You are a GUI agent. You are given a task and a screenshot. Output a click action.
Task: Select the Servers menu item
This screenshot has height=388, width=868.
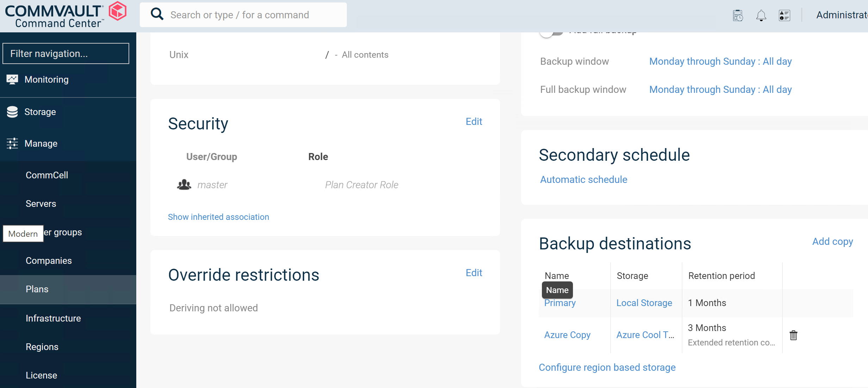40,203
